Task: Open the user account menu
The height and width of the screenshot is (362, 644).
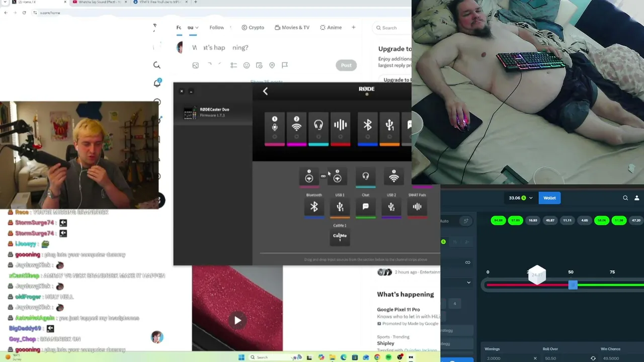Action: (637, 198)
